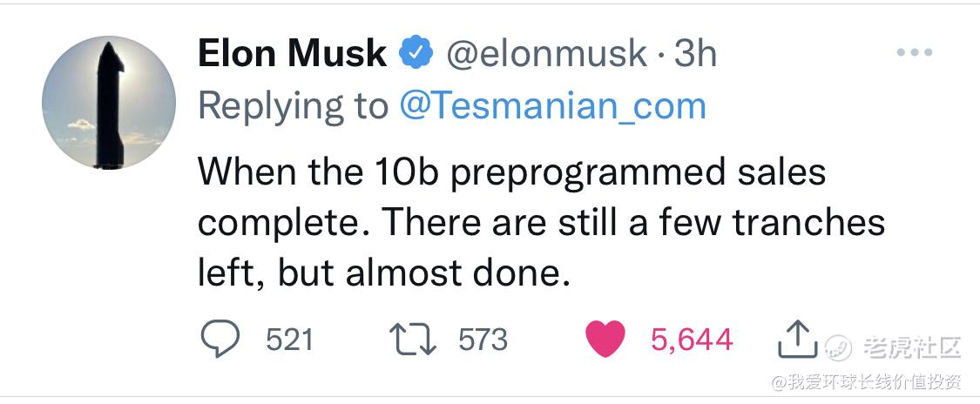Open the three-dot more options menu

pos(915,53)
